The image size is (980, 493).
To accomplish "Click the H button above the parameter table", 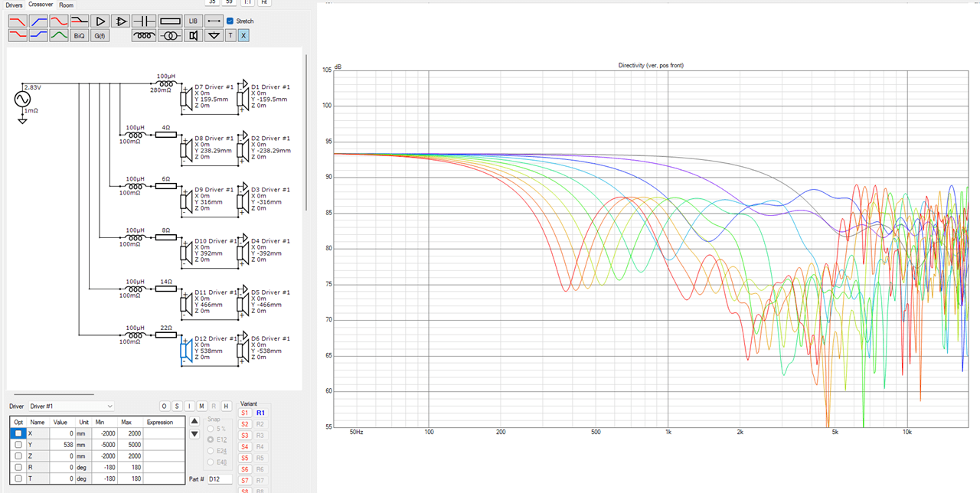I will tap(227, 406).
